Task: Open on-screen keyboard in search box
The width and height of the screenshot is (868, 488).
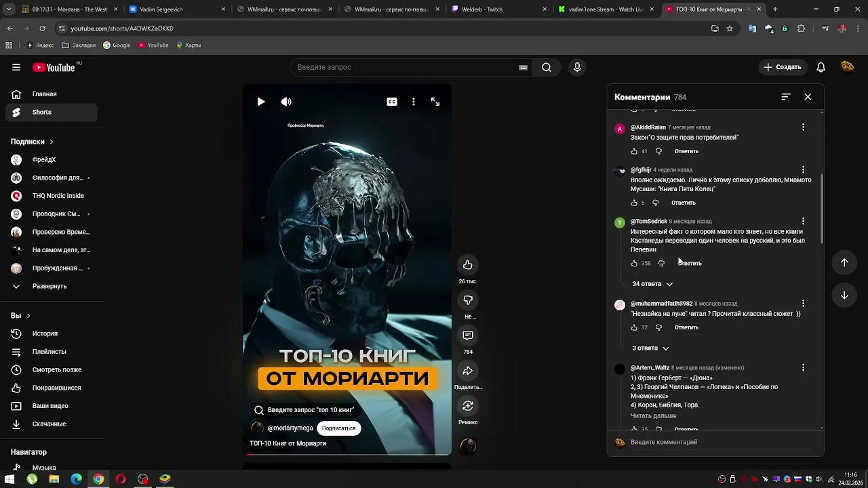Action: (x=523, y=67)
